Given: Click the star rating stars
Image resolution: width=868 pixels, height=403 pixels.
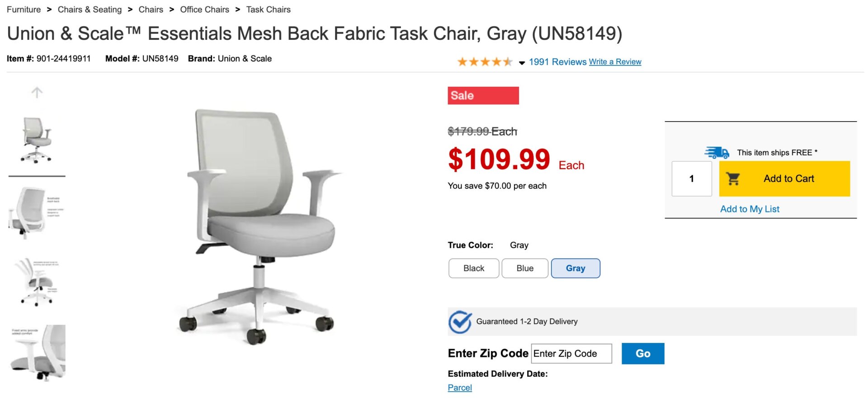Looking at the screenshot, I should tap(485, 61).
